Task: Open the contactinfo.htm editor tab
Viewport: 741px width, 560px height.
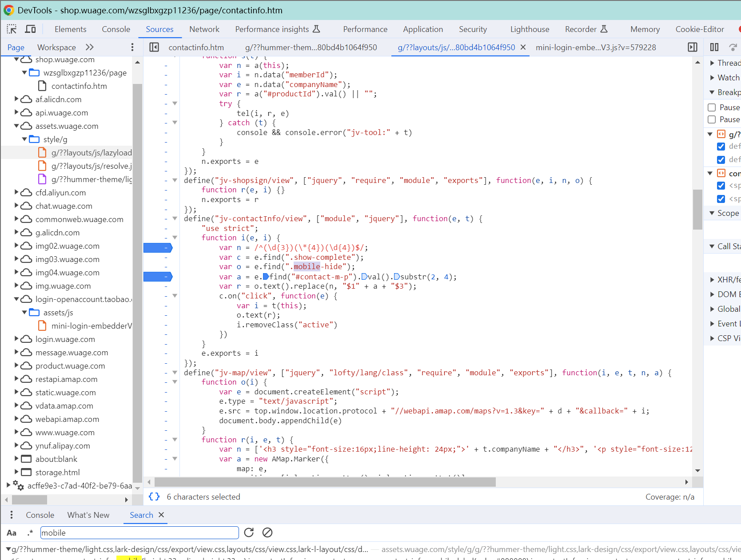Action: [x=196, y=47]
